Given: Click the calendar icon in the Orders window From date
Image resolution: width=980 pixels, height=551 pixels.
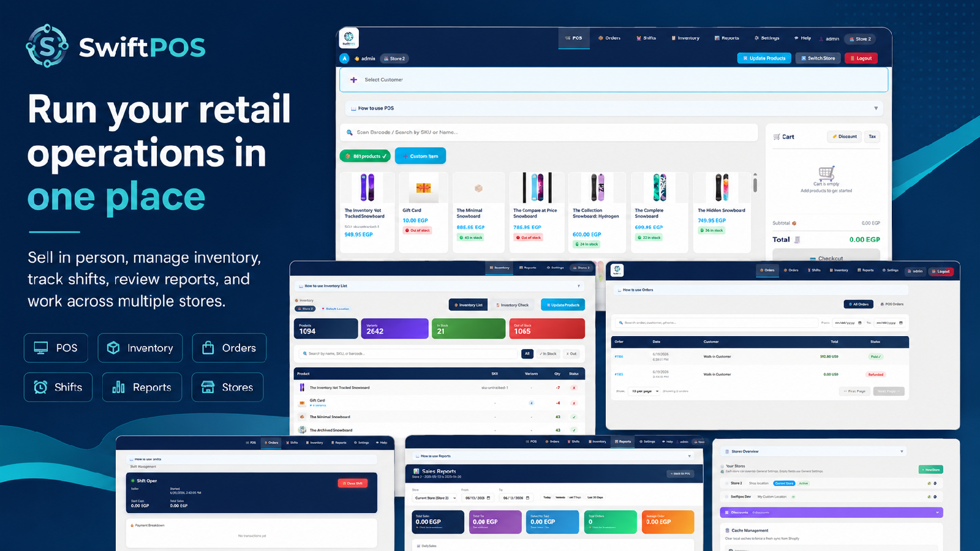Looking at the screenshot, I should coord(860,323).
